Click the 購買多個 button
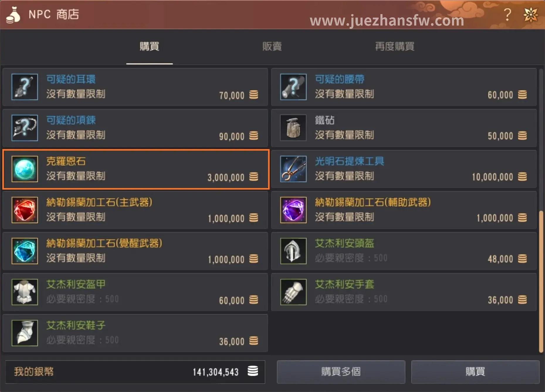Screen dimensions: 545x392 pos(341,372)
